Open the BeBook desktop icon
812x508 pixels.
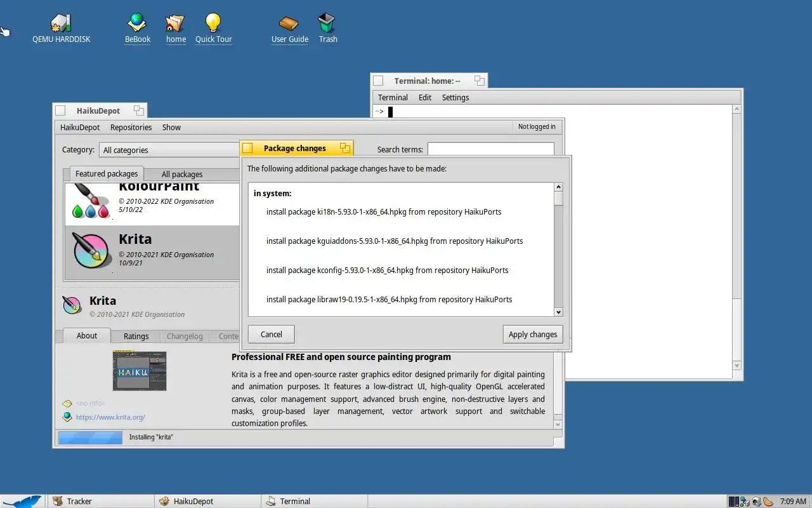137,23
